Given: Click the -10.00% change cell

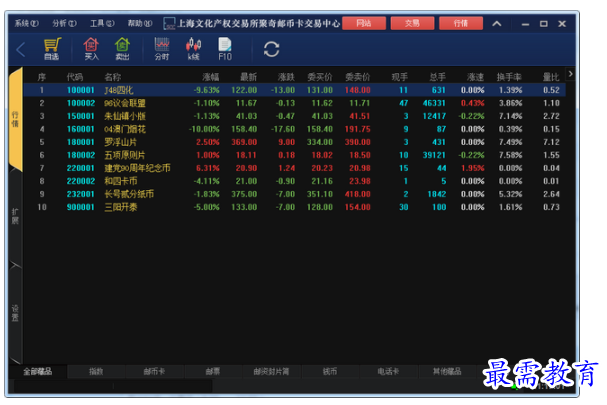Looking at the screenshot, I should coord(204,129).
